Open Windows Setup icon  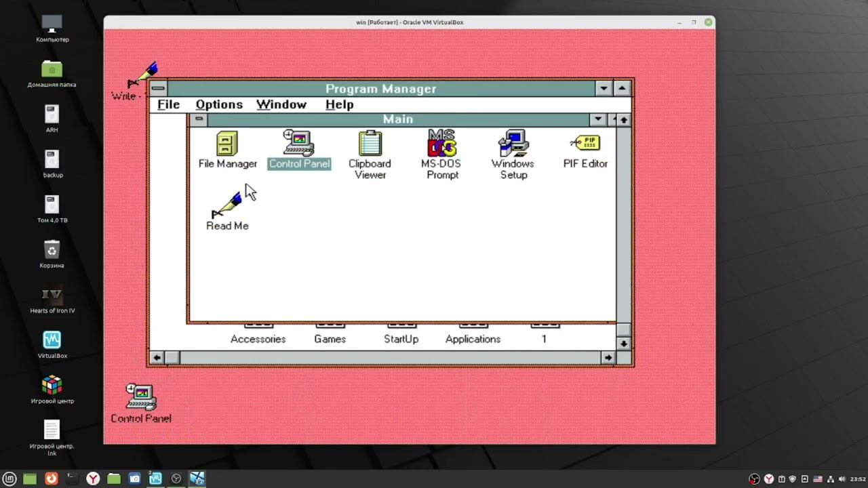point(513,155)
